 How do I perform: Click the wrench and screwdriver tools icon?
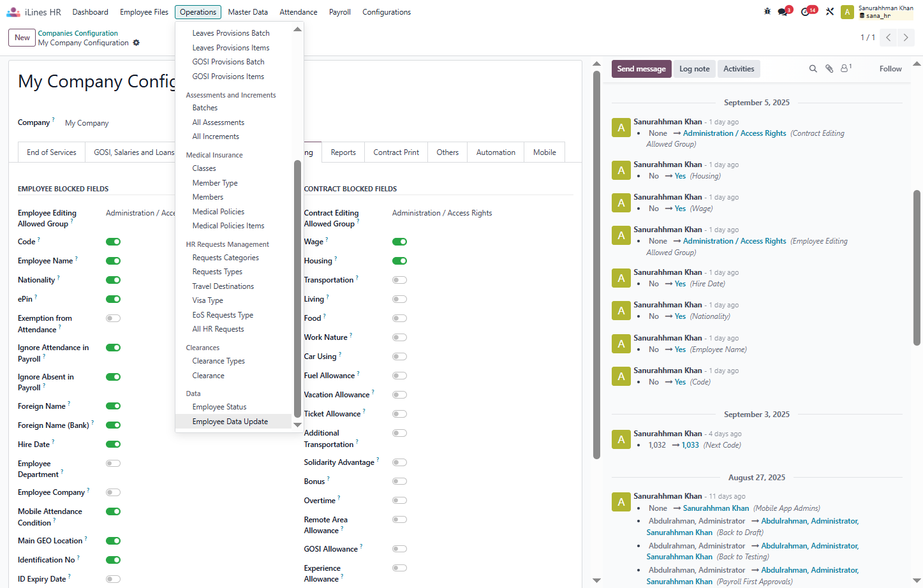pyautogui.click(x=830, y=11)
